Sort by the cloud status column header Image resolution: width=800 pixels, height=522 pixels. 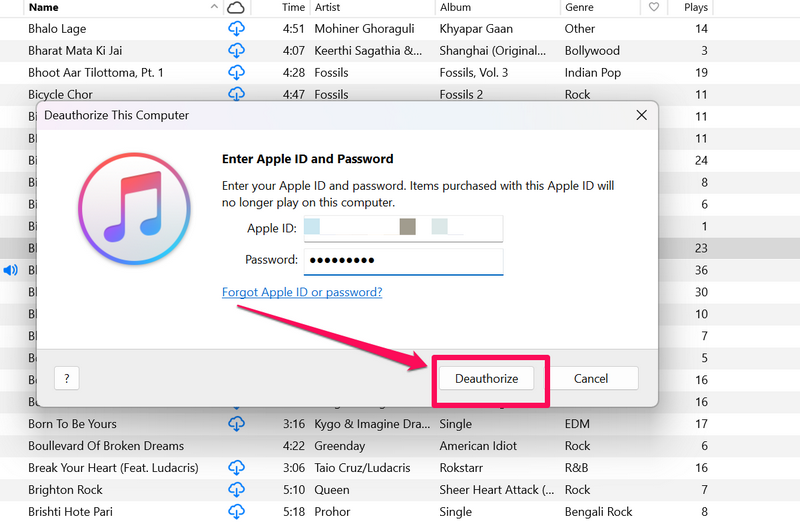coord(236,7)
